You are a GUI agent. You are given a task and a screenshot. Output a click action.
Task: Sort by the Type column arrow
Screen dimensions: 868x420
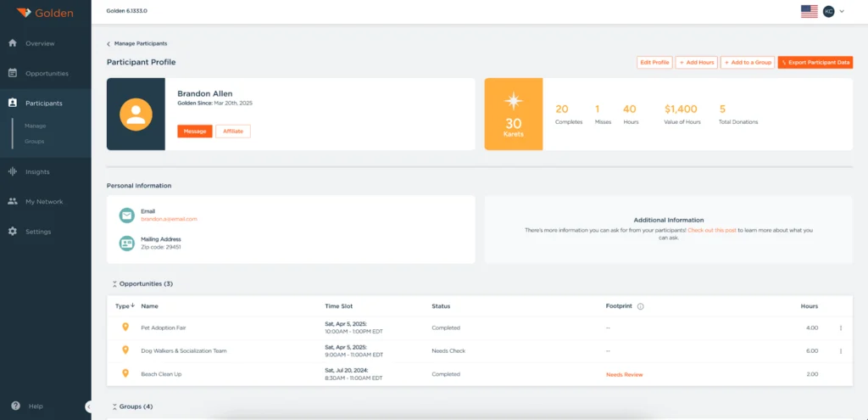133,305
